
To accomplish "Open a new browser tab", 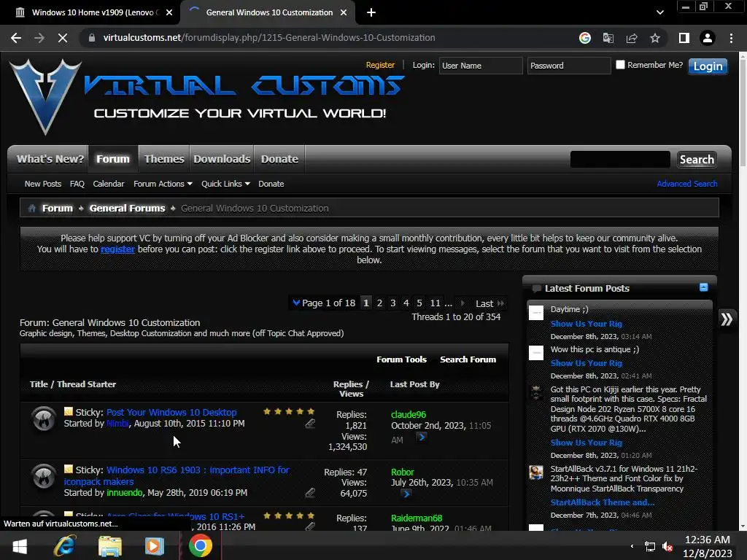I will 371,12.
